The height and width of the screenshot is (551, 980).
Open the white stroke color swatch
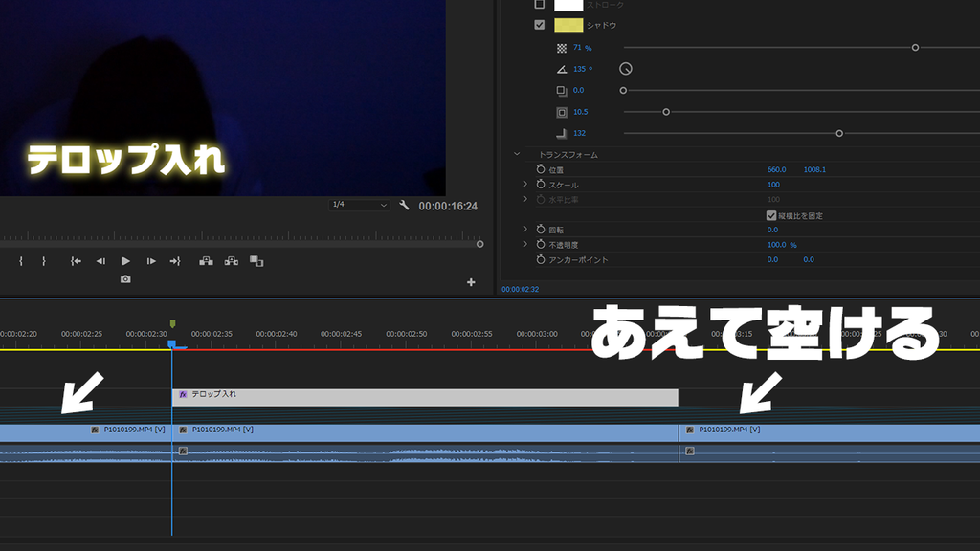pyautogui.click(x=568, y=5)
